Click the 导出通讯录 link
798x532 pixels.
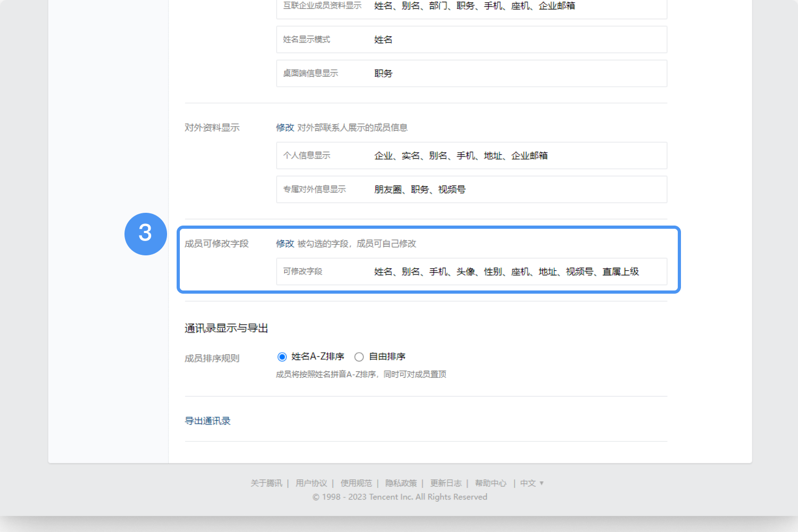click(207, 421)
